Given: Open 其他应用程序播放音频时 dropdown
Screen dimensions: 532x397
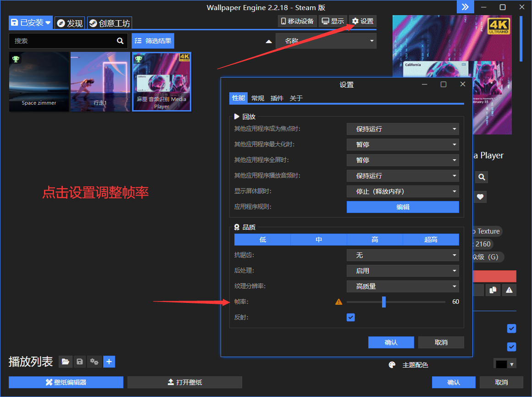Looking at the screenshot, I should tap(403, 176).
